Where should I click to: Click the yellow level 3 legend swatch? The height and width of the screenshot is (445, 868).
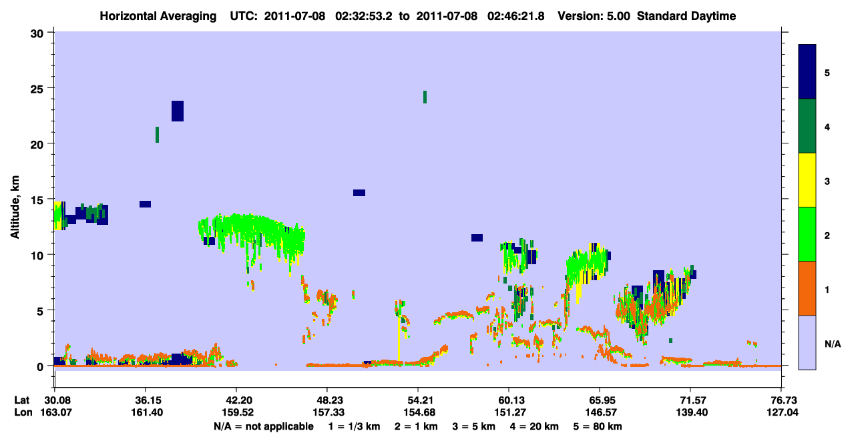click(x=807, y=180)
